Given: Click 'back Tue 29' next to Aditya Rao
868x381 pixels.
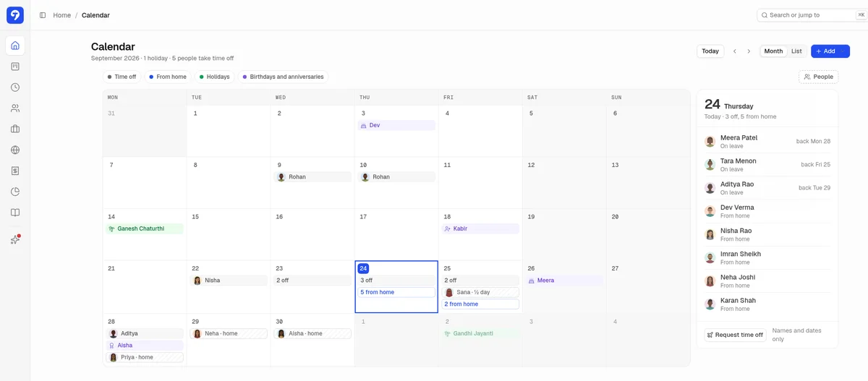Looking at the screenshot, I should pos(814,188).
